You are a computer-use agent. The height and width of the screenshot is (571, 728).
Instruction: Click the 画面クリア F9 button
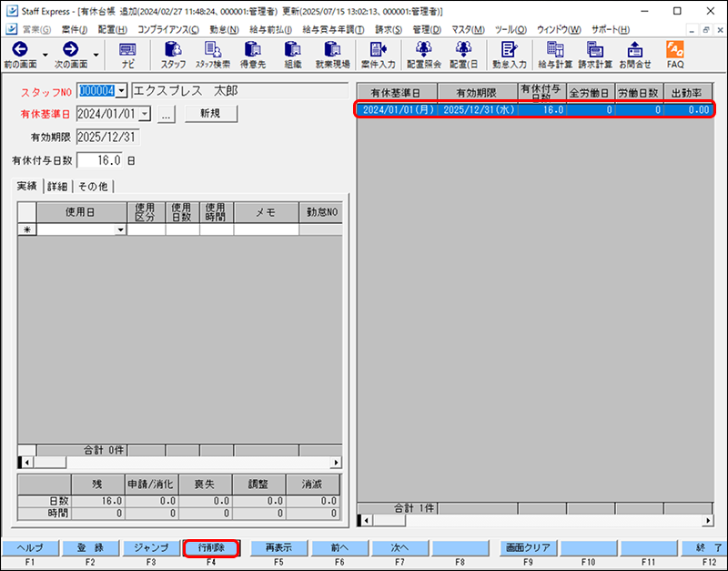(x=528, y=547)
